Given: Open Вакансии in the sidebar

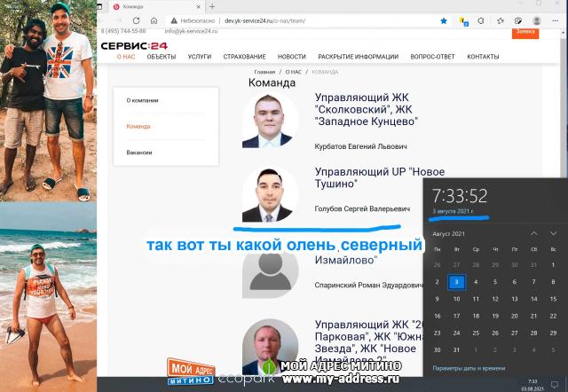Looking at the screenshot, I should [x=139, y=153].
